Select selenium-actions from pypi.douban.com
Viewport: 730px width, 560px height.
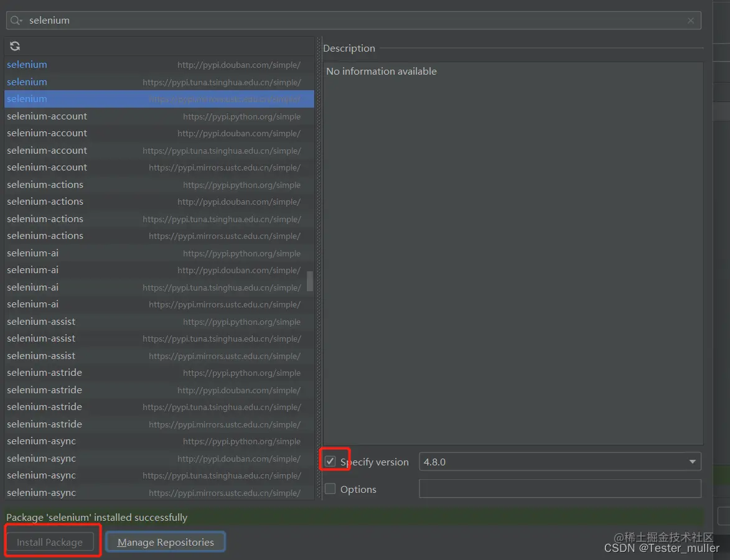pyautogui.click(x=159, y=202)
